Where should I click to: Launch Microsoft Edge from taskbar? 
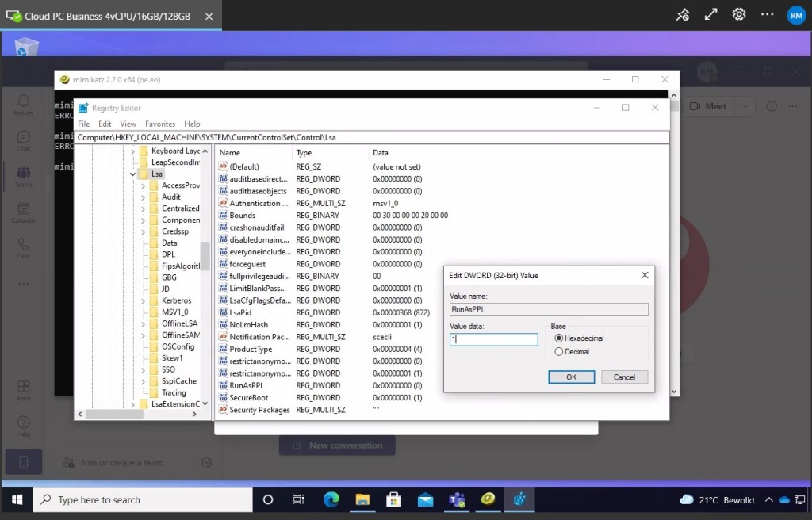point(331,500)
